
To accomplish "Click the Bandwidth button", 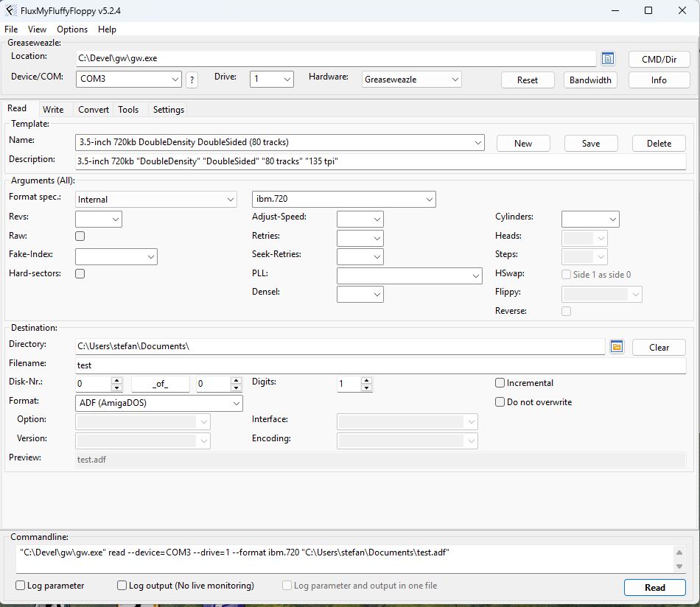I will click(590, 80).
